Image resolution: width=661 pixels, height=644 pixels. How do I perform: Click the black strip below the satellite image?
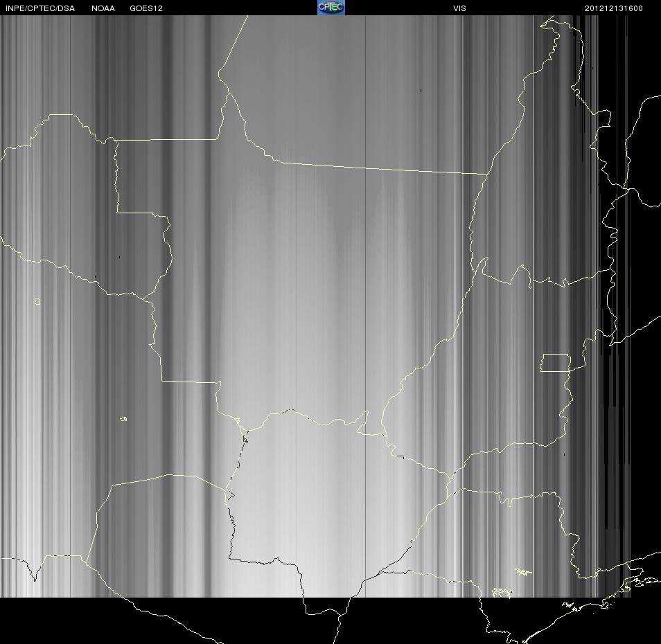[330, 620]
